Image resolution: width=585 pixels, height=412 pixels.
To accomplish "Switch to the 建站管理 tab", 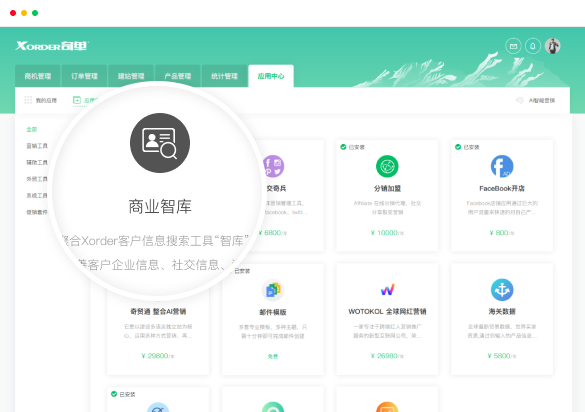I will point(131,76).
